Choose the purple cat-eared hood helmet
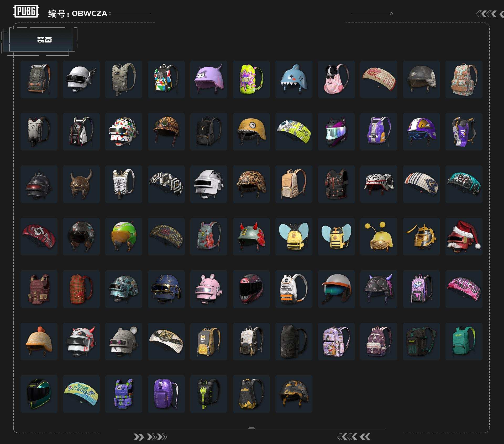 click(x=209, y=79)
